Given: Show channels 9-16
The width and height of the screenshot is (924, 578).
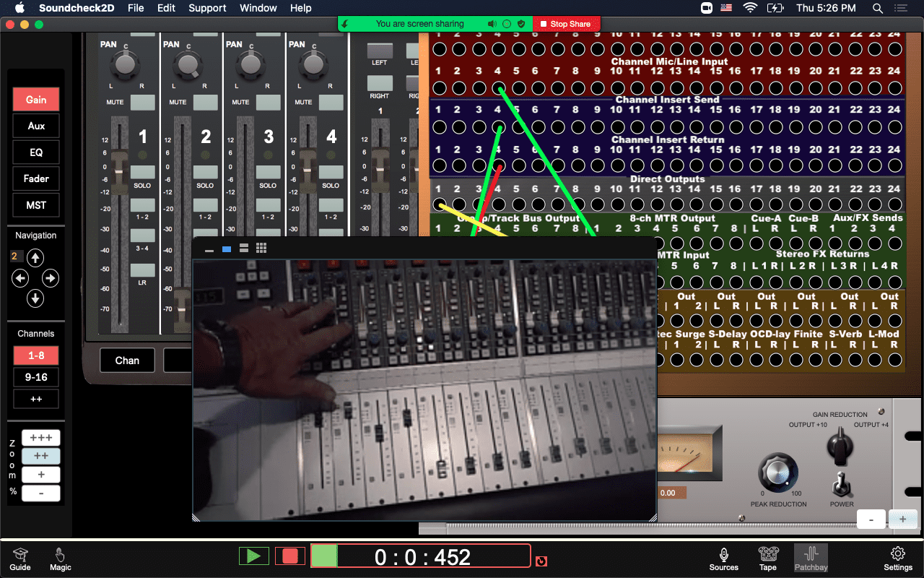Looking at the screenshot, I should 36,377.
